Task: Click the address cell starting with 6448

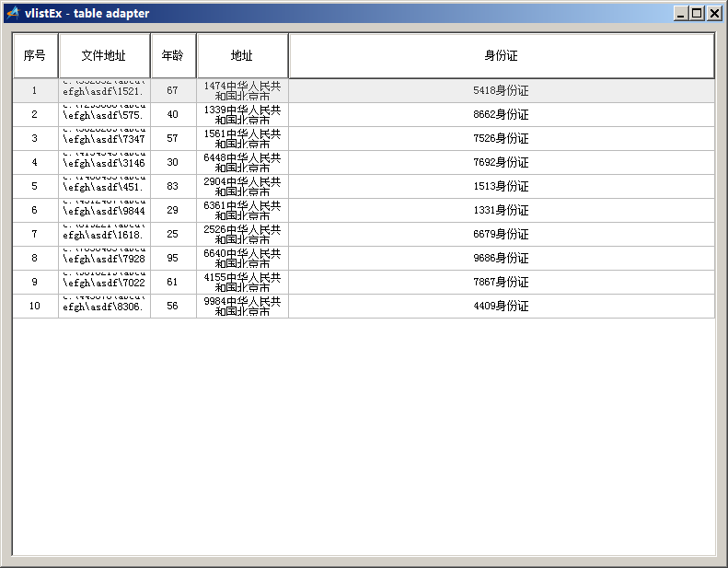Action: (x=242, y=163)
